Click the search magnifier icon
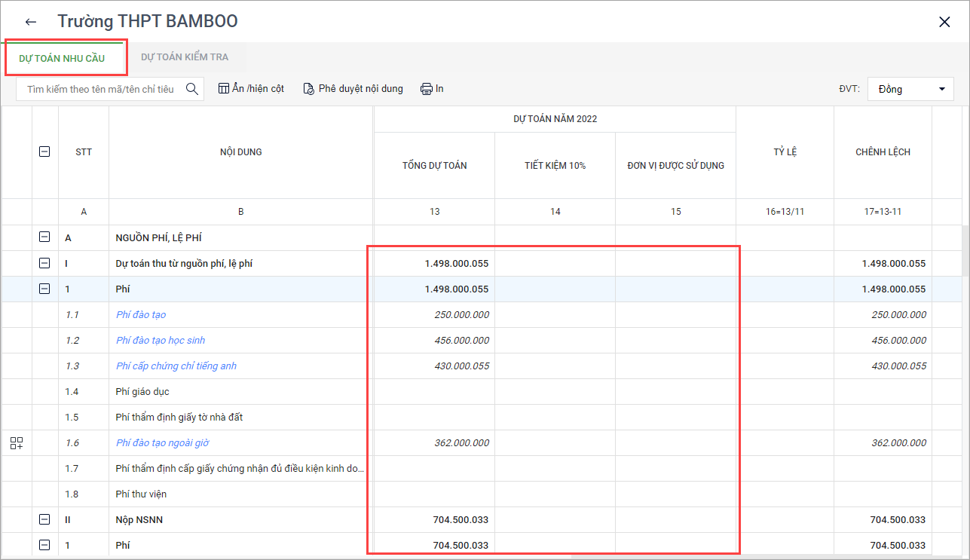The image size is (970, 560). coord(192,89)
